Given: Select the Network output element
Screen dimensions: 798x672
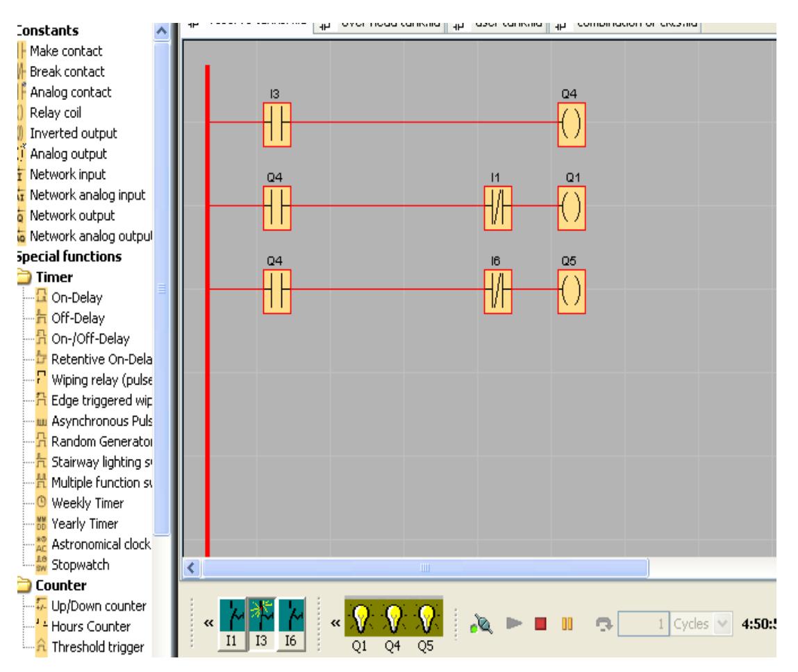Looking at the screenshot, I should (x=66, y=215).
